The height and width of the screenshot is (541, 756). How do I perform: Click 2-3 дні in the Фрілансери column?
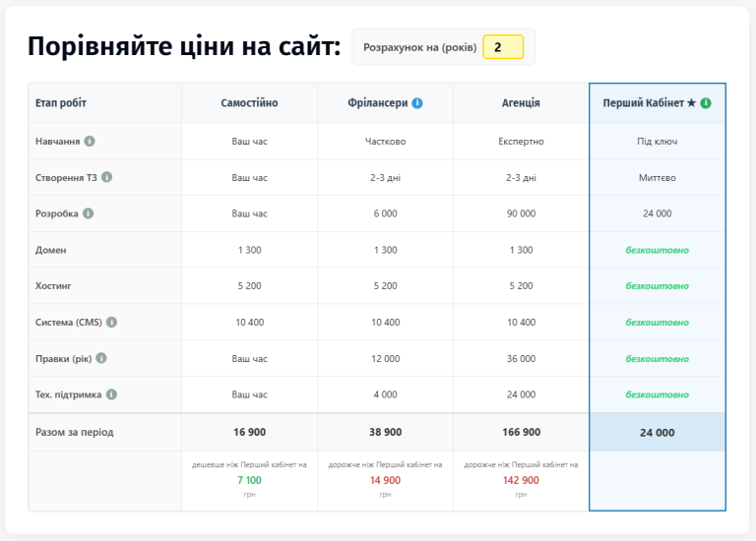[x=385, y=177]
